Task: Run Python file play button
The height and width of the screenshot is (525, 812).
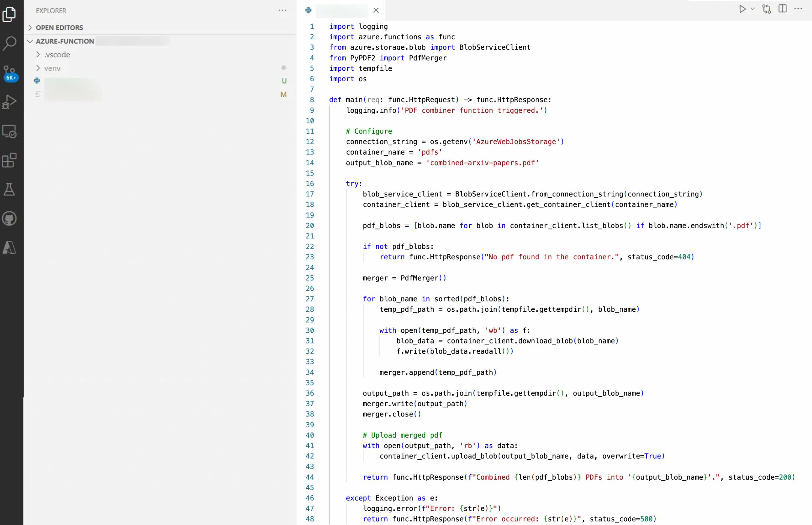Action: [x=742, y=9]
